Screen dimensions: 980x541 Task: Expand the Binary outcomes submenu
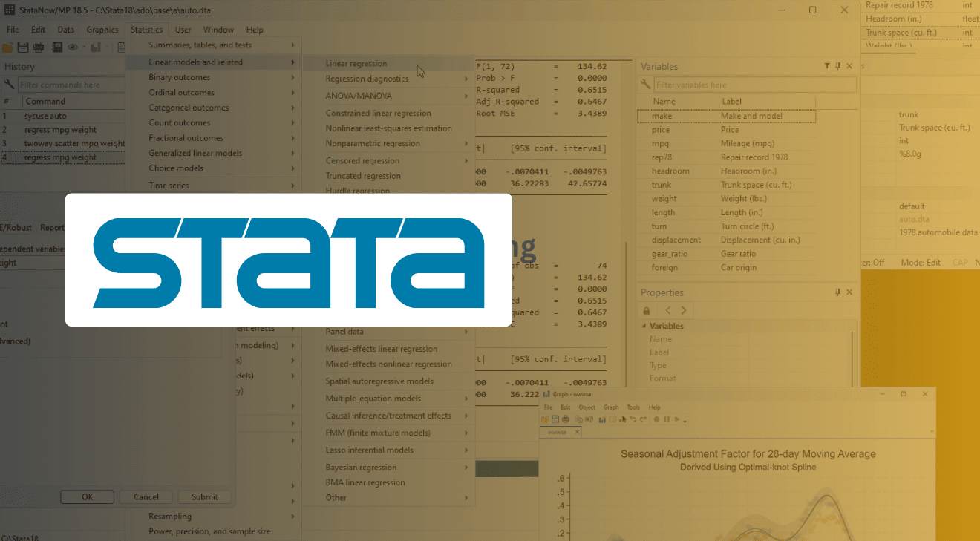pos(294,77)
